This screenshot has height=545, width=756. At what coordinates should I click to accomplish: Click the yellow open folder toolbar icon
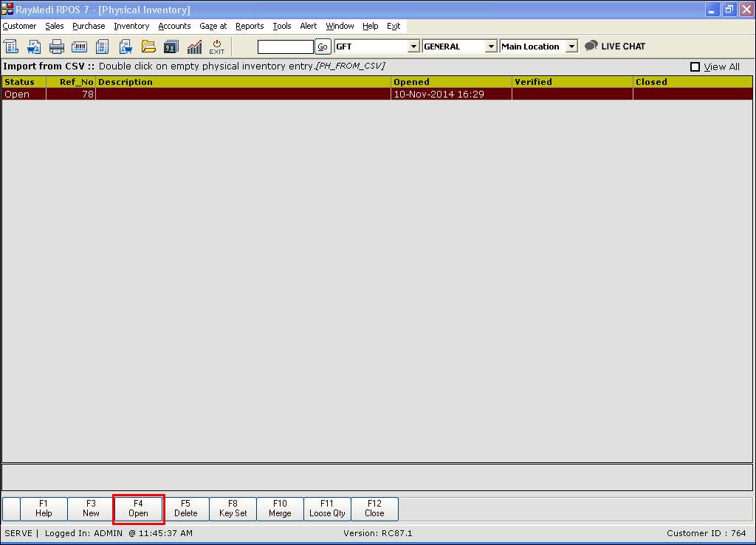pos(148,47)
